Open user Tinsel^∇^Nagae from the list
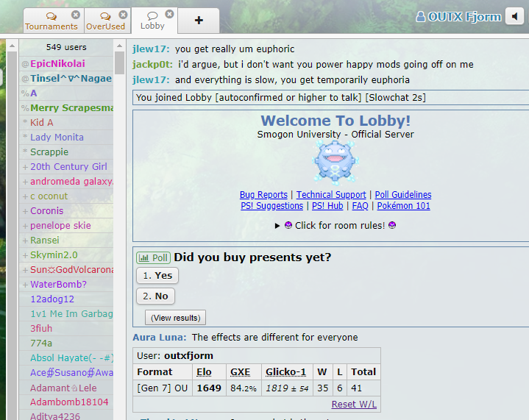The image size is (529, 420). [x=66, y=79]
